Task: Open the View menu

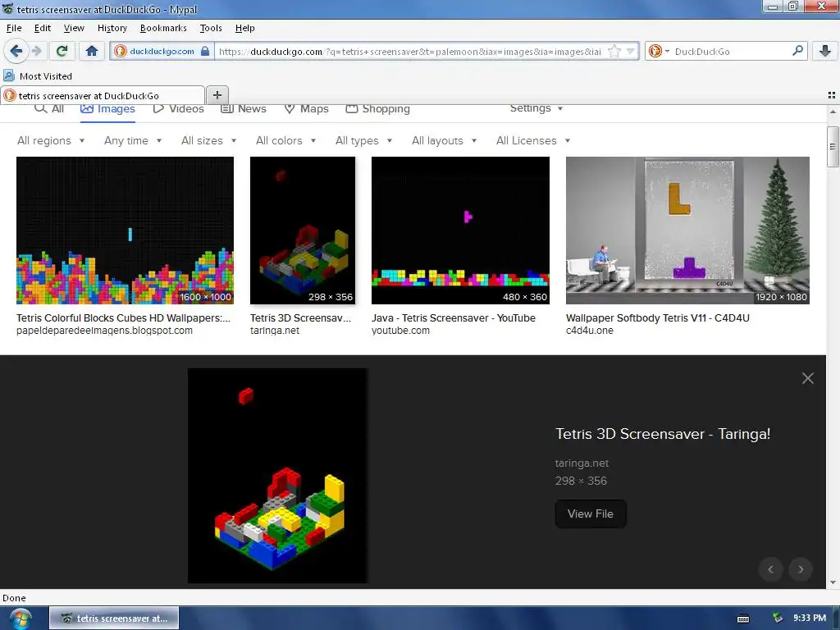Action: coord(74,28)
